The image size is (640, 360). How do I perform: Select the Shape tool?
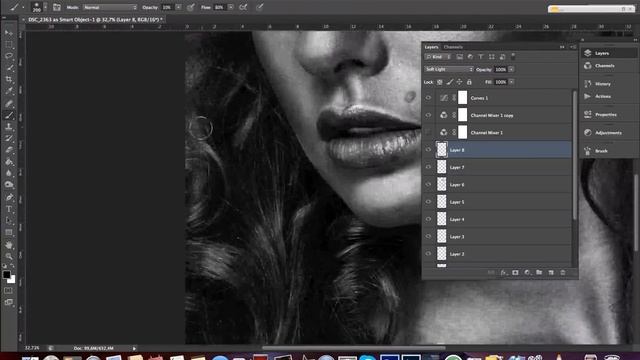9,233
